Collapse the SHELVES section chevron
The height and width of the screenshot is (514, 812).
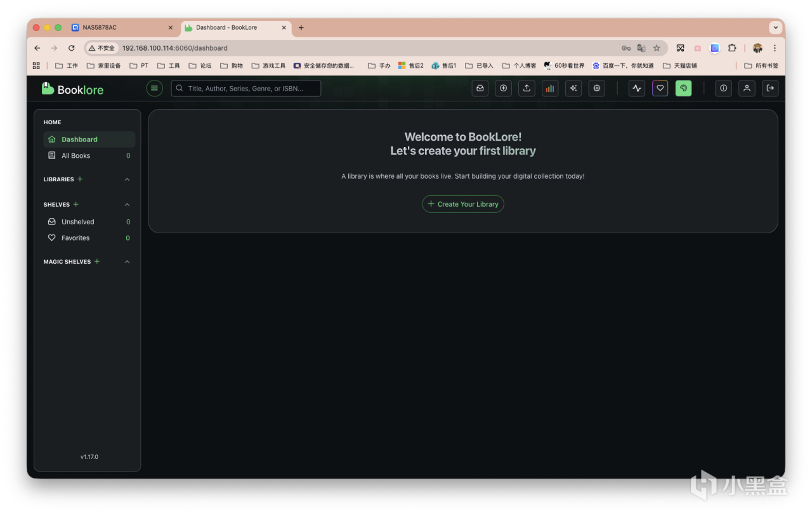[x=127, y=204]
